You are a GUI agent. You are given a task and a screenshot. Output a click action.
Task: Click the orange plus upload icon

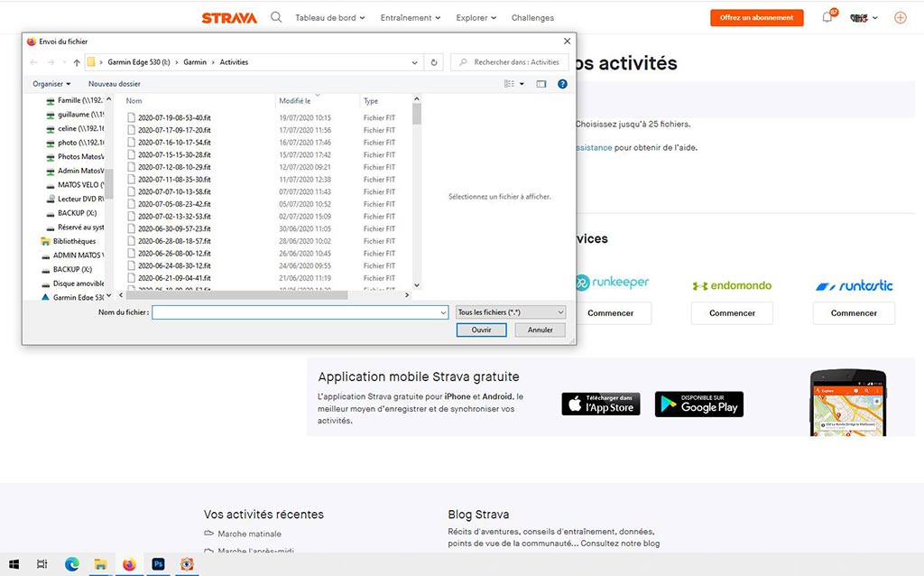tap(901, 18)
